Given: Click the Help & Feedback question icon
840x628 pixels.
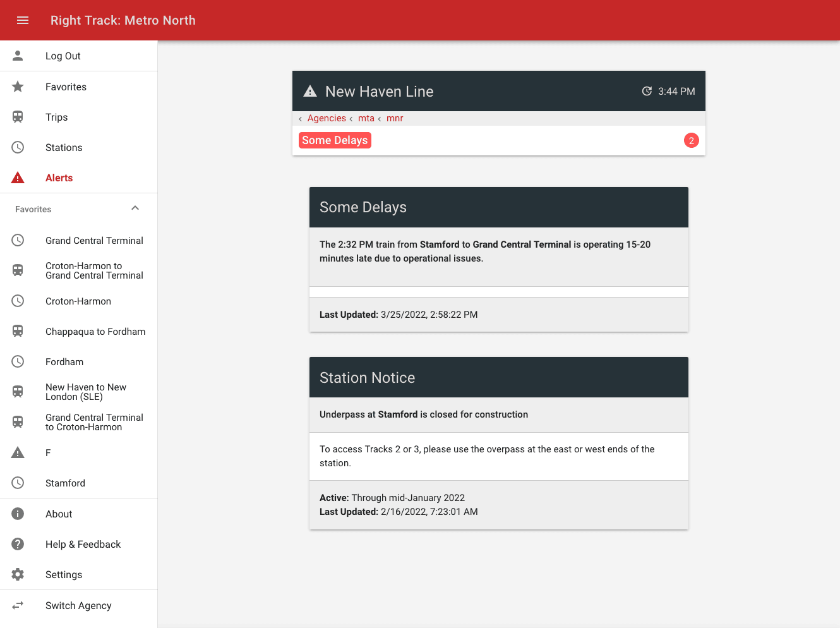Looking at the screenshot, I should tap(18, 544).
